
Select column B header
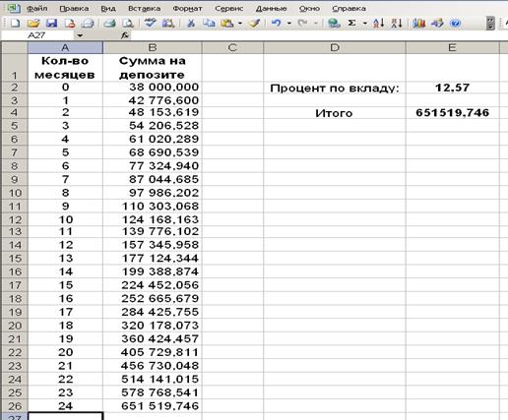(153, 48)
